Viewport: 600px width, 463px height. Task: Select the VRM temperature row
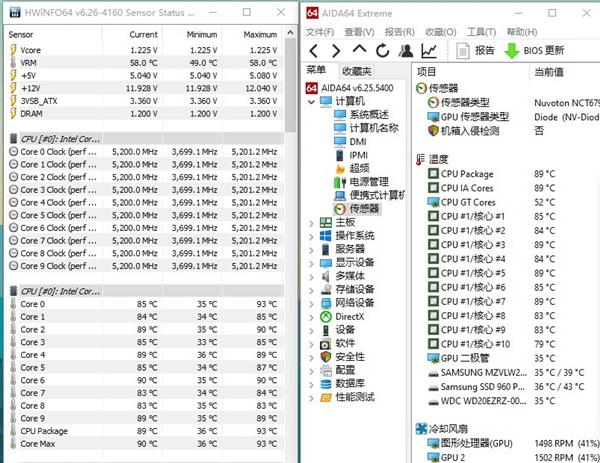pos(145,63)
